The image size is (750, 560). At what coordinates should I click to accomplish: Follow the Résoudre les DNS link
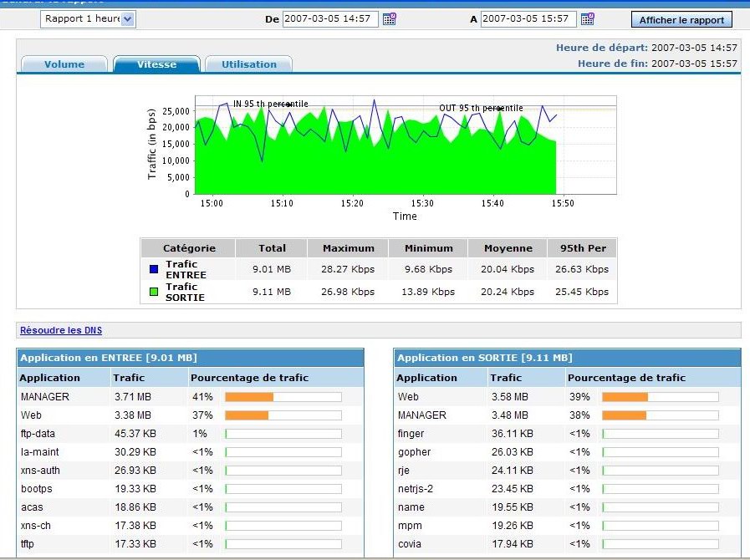pos(61,330)
